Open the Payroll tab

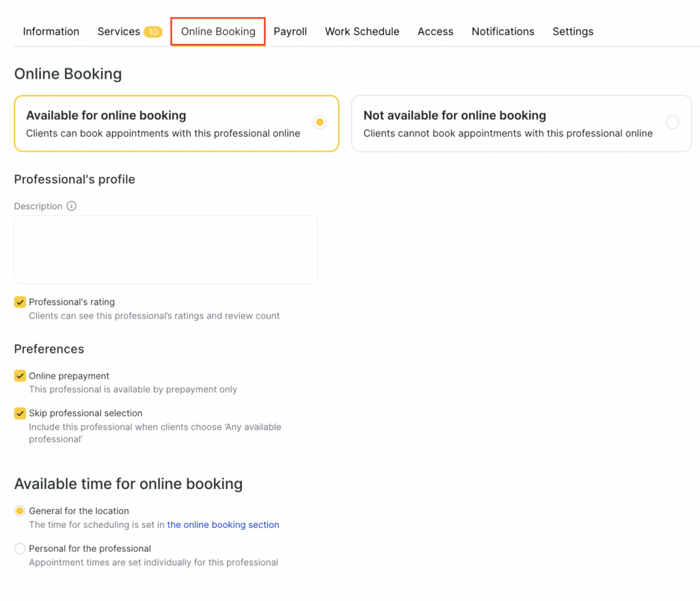(x=290, y=31)
